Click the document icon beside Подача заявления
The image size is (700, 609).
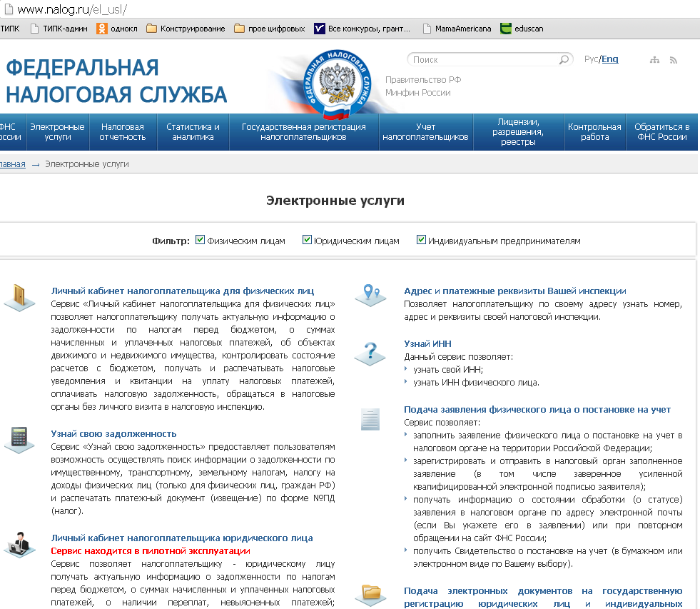(370, 419)
